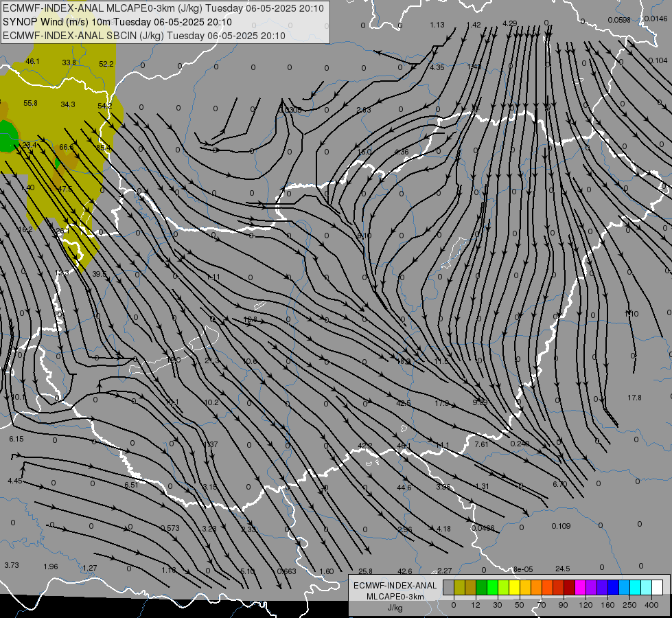Click the sky blue legend swatch before 250
Image resolution: width=672 pixels, height=618 pixels.
point(625,587)
